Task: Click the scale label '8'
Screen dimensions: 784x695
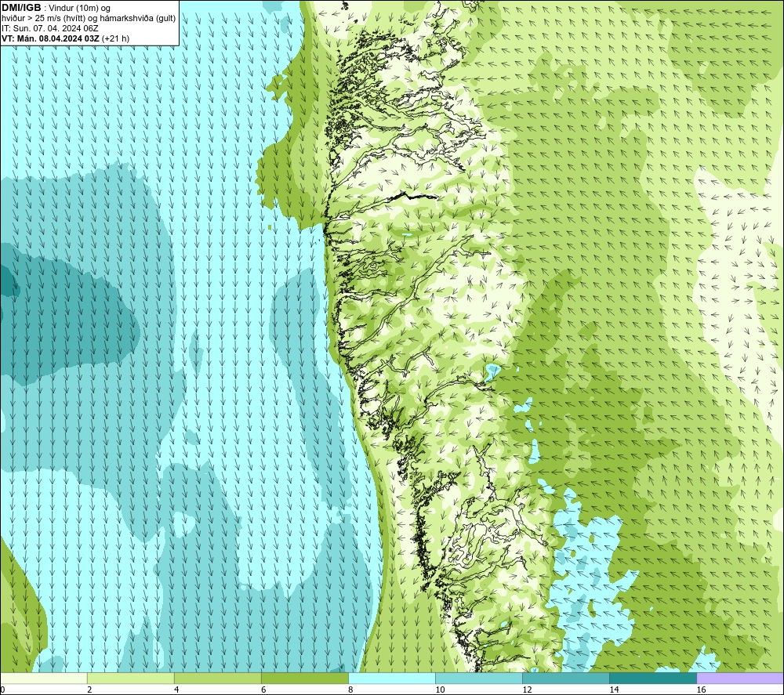Action: (x=350, y=690)
